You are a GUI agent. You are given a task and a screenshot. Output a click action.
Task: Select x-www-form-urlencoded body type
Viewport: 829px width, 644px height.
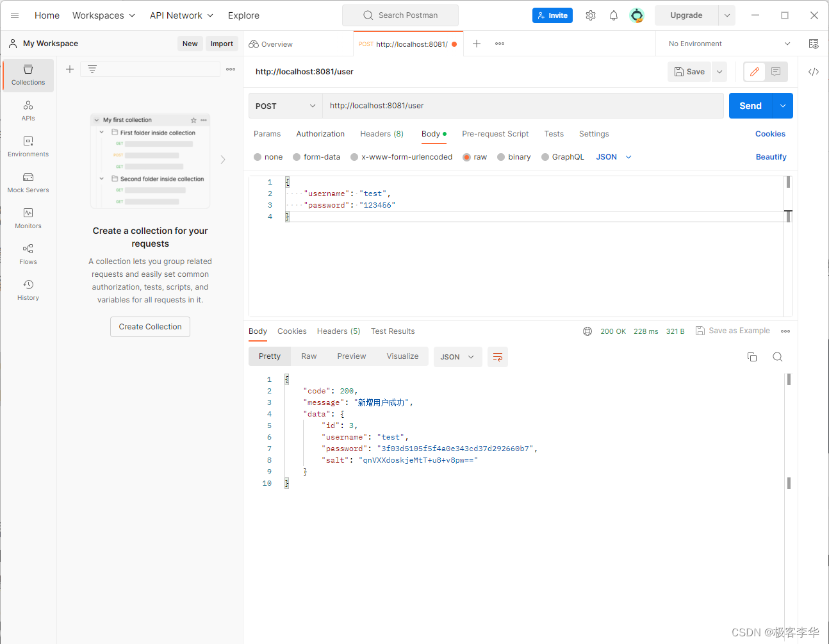[401, 157]
